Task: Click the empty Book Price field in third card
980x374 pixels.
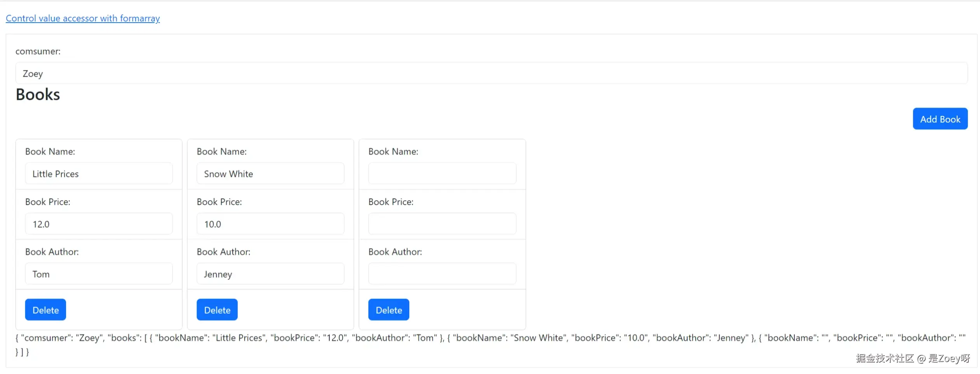Action: pyautogui.click(x=442, y=224)
